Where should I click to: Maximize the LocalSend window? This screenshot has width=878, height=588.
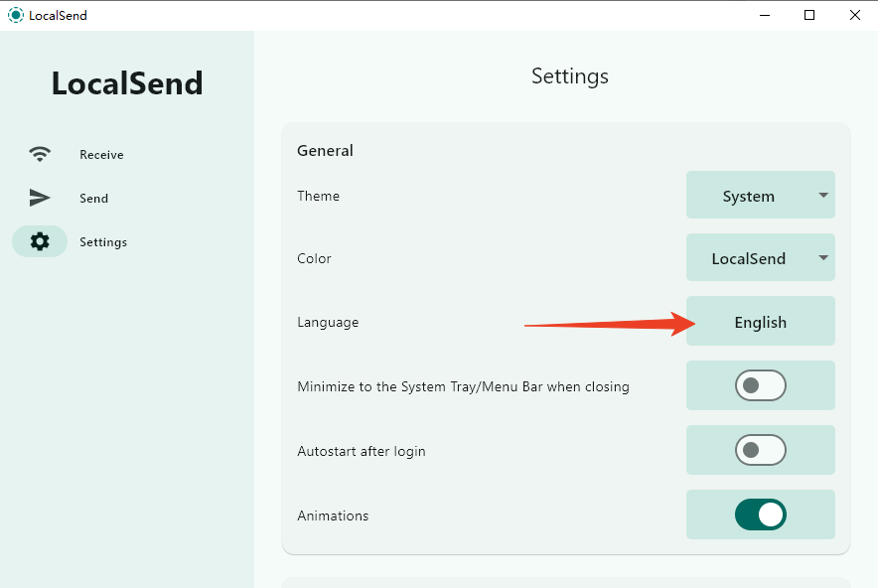[809, 15]
